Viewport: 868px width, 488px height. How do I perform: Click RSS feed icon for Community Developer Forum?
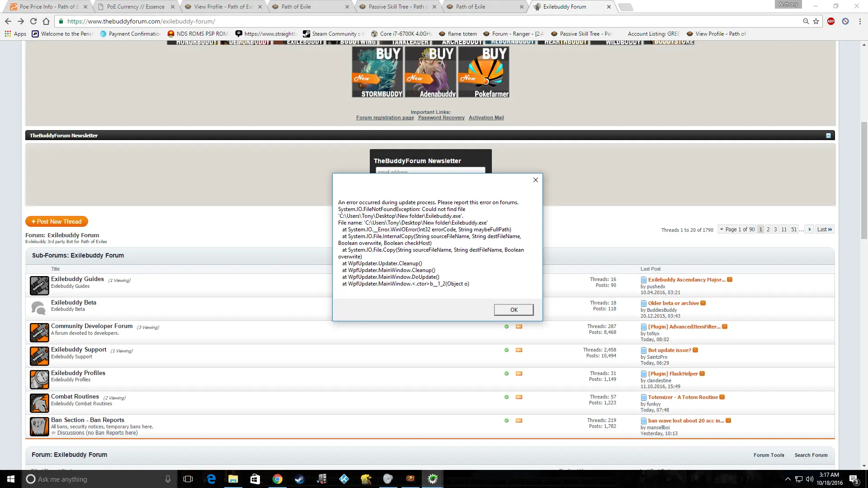coord(519,326)
